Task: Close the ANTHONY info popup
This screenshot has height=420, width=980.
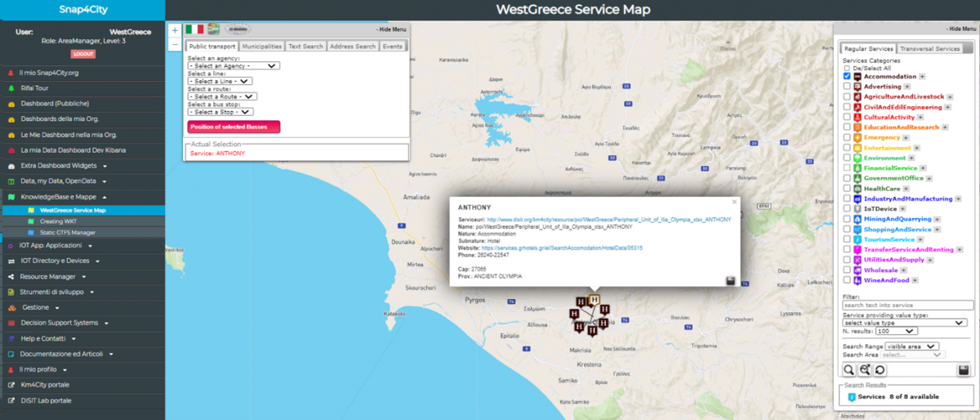Action: click(x=733, y=201)
